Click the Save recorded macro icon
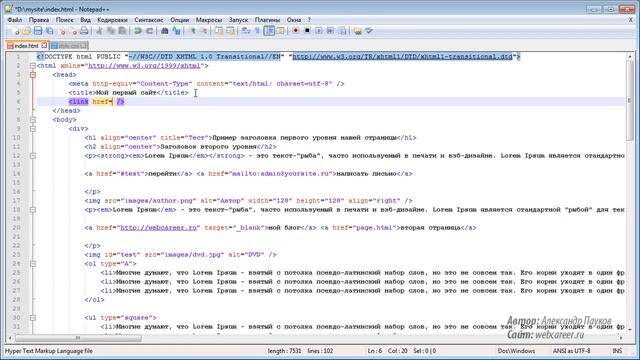640x360 pixels. pyautogui.click(x=342, y=31)
